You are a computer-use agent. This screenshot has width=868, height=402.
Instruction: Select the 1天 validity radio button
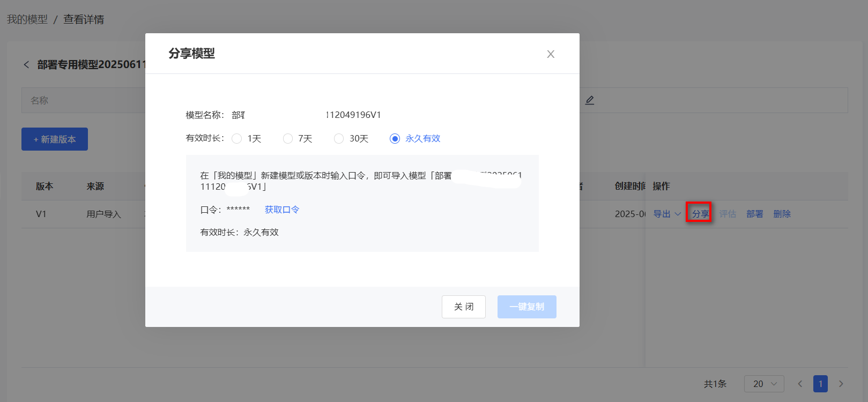(236, 139)
